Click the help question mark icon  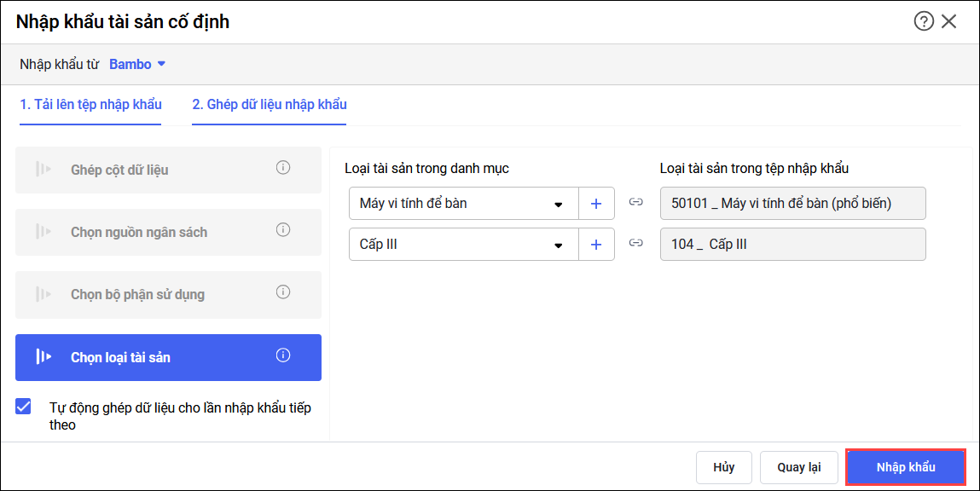tap(924, 21)
